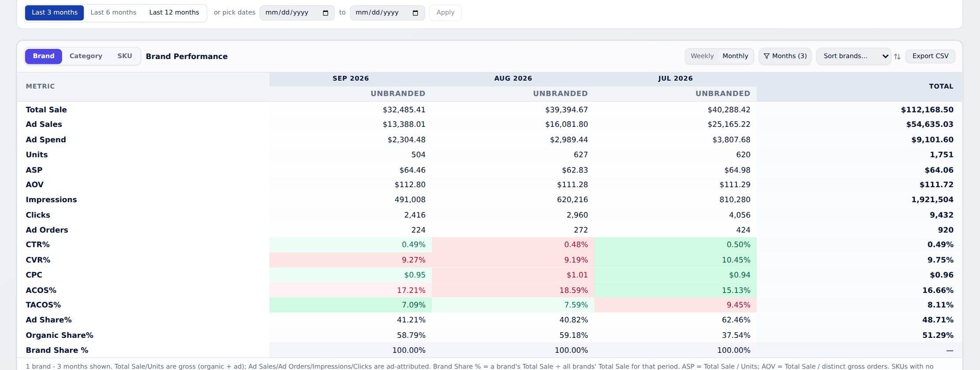Viewport: 980px width, 370px height.
Task: Click Export CSV
Action: pos(930,56)
